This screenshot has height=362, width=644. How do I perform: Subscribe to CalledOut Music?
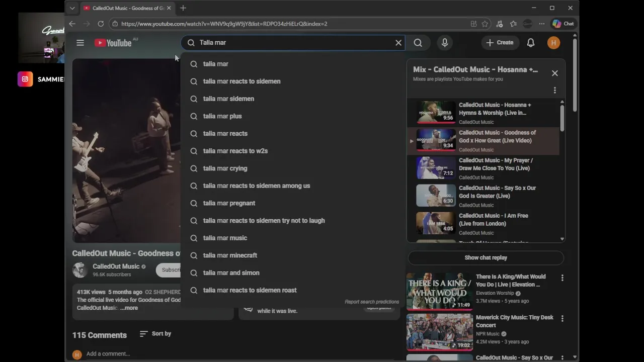point(169,270)
